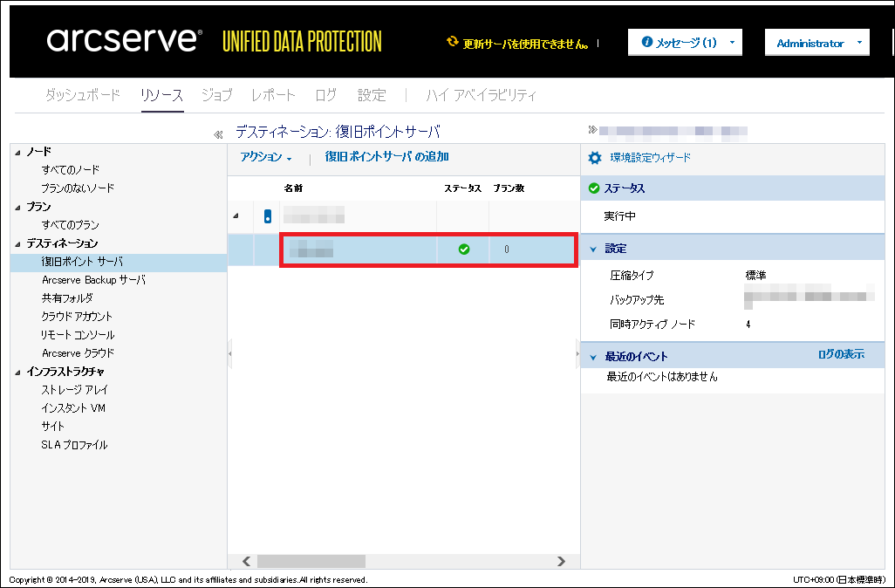
Task: Open the 環境設定ウィザード link
Action: click(x=650, y=158)
